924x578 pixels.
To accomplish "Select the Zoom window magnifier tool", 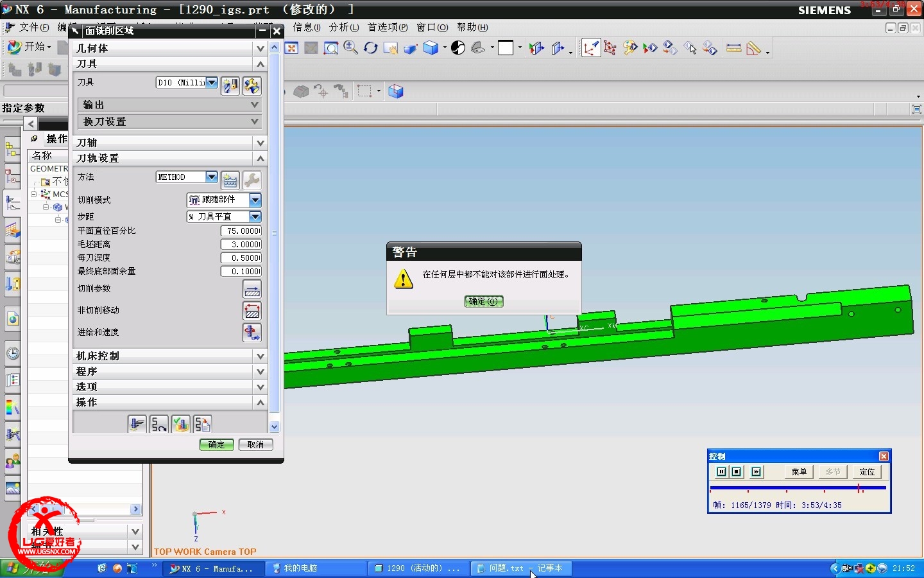I will (x=330, y=48).
